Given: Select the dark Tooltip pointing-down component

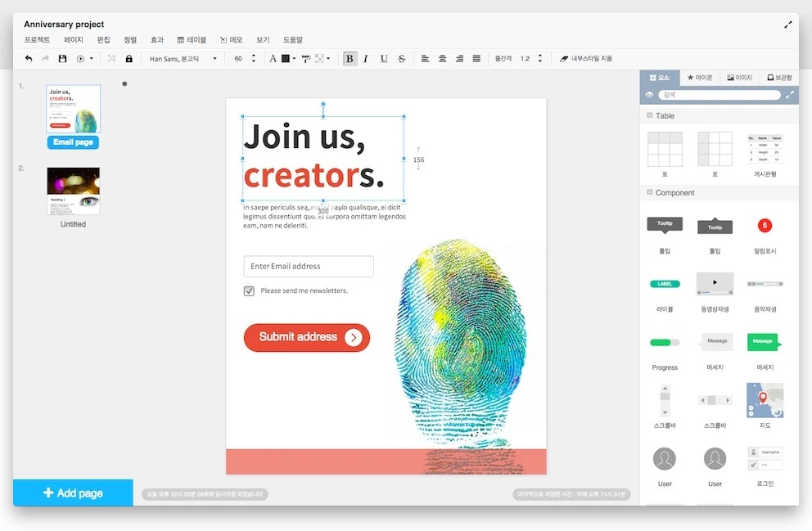Looking at the screenshot, I should coord(665,225).
